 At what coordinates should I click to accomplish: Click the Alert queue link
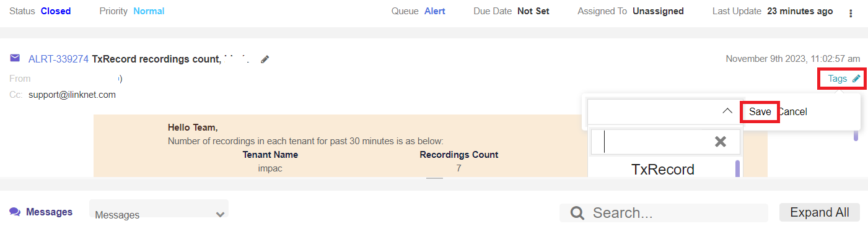click(x=435, y=11)
